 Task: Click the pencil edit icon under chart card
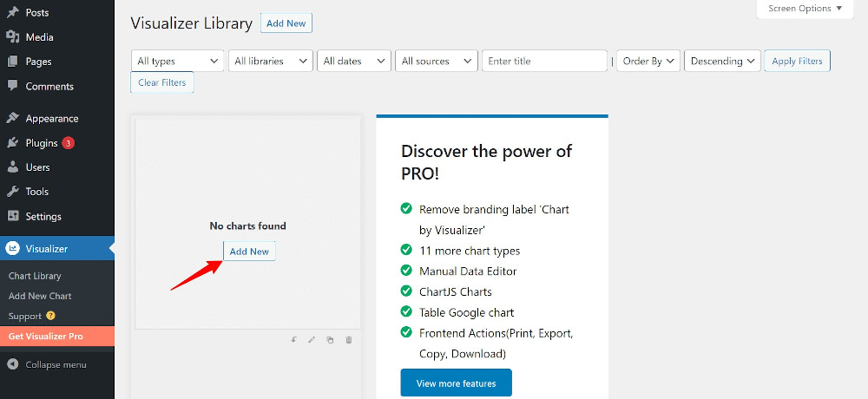tap(312, 340)
